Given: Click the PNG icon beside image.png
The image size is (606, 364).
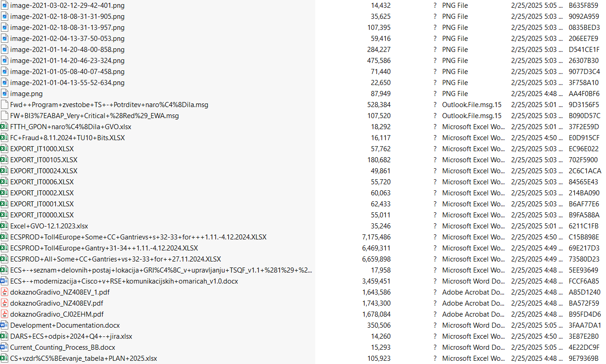Looking at the screenshot, I should pyautogui.click(x=5, y=94).
